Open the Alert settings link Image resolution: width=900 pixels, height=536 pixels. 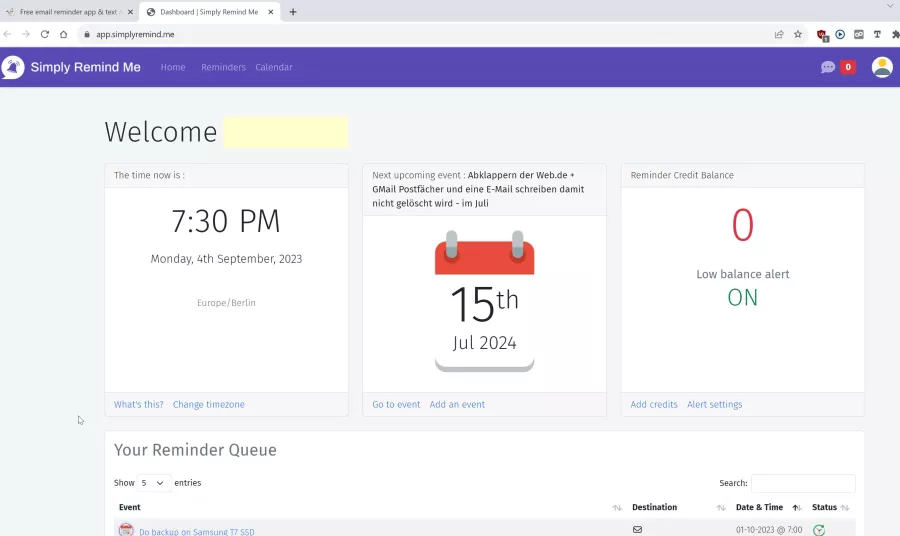click(714, 404)
